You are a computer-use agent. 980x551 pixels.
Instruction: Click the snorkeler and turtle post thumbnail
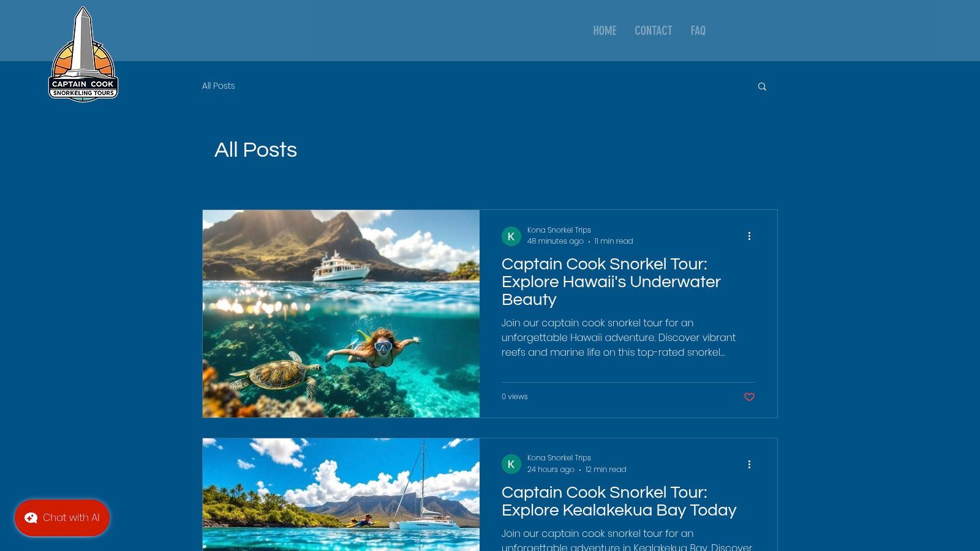[341, 313]
